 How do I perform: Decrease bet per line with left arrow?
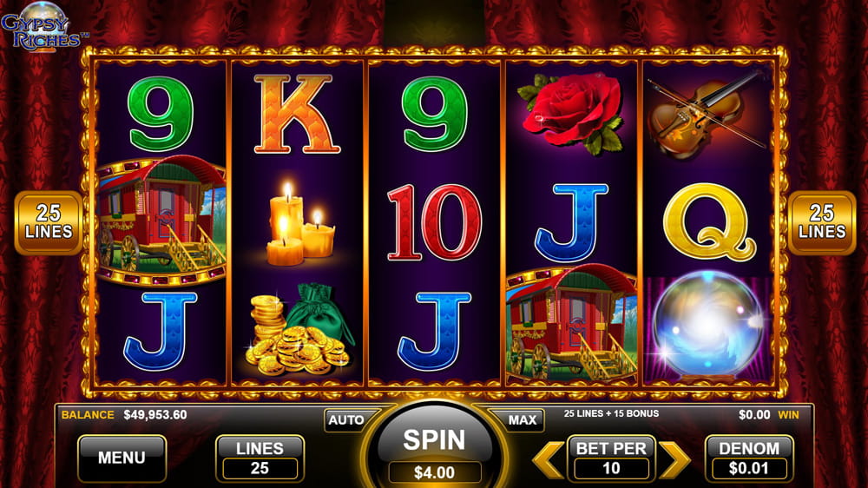548,459
